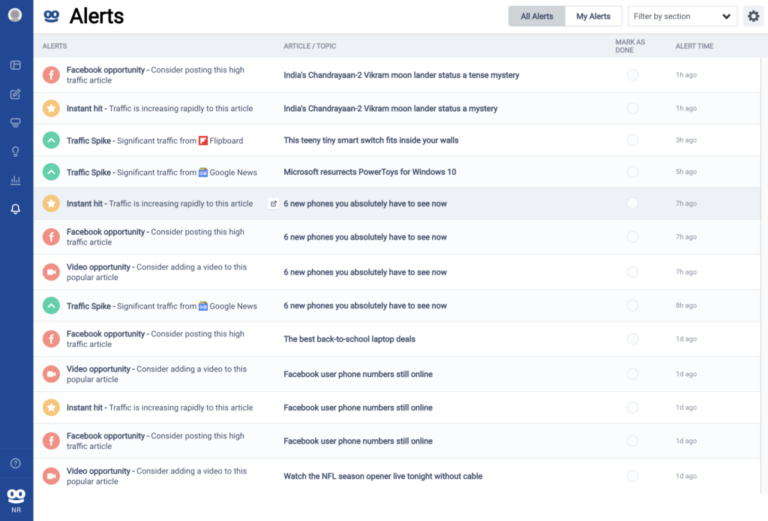Open the help question mark icon

tap(15, 463)
